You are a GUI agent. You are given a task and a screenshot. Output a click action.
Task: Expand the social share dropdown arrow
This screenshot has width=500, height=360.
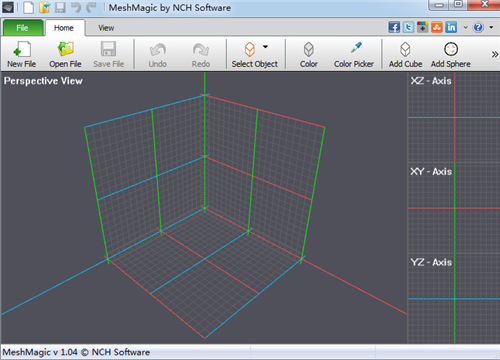pos(466,27)
